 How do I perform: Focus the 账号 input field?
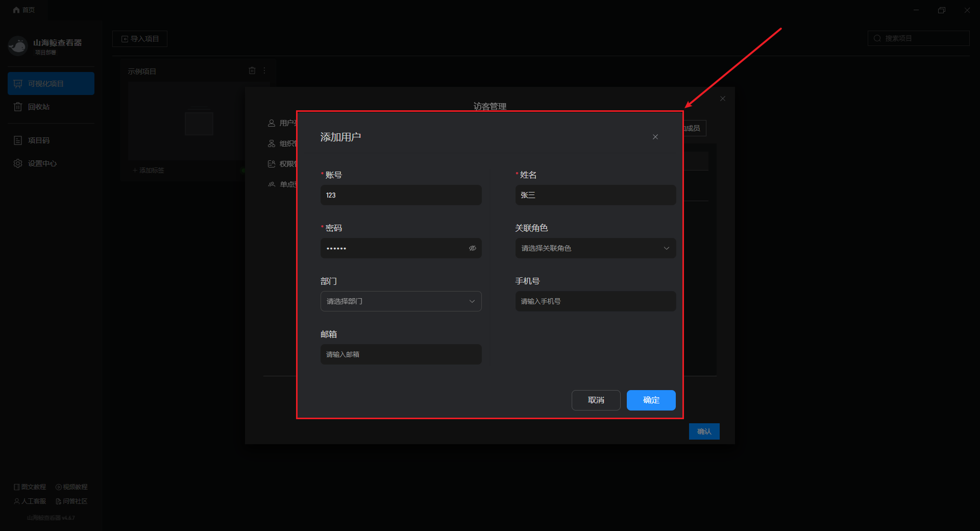401,195
